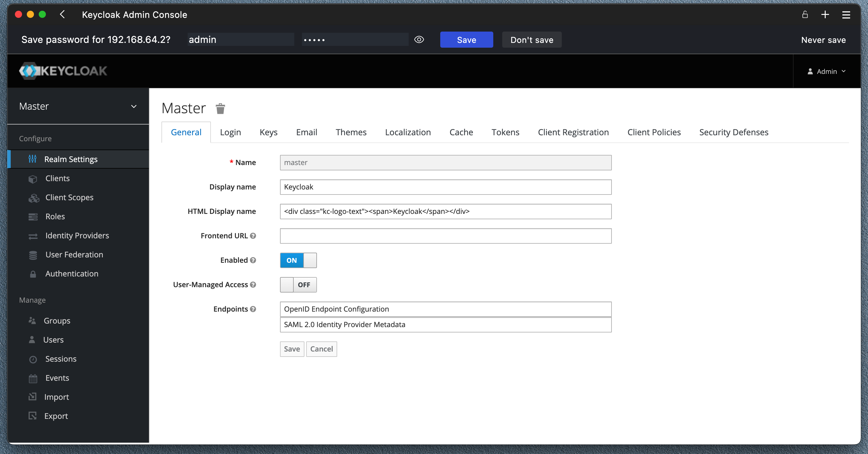This screenshot has height=454, width=868.
Task: Click Never save password option
Action: [823, 40]
